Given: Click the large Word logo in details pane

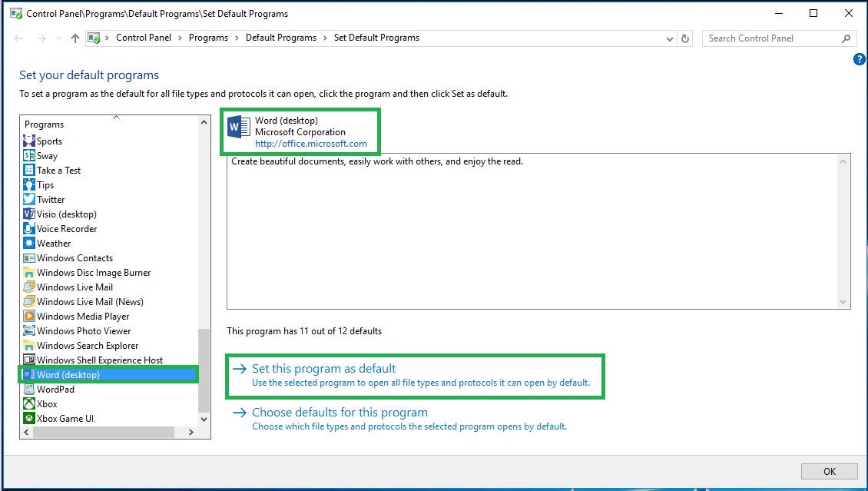Looking at the screenshot, I should click(x=239, y=128).
